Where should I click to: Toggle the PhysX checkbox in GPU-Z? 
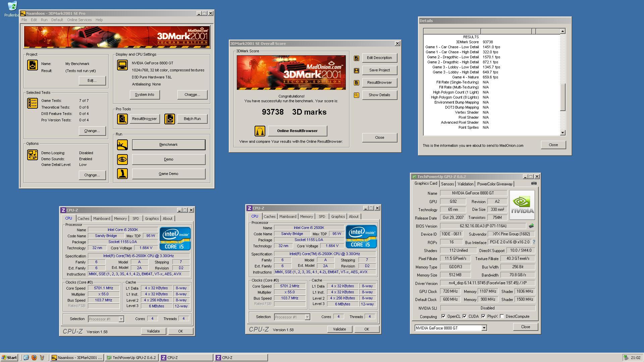coord(483,316)
